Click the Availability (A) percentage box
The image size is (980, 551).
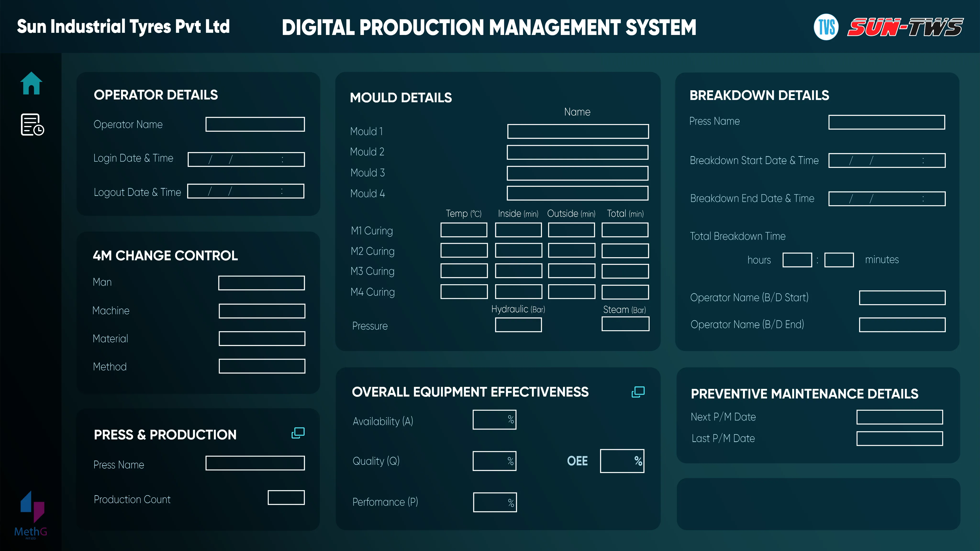tap(495, 420)
